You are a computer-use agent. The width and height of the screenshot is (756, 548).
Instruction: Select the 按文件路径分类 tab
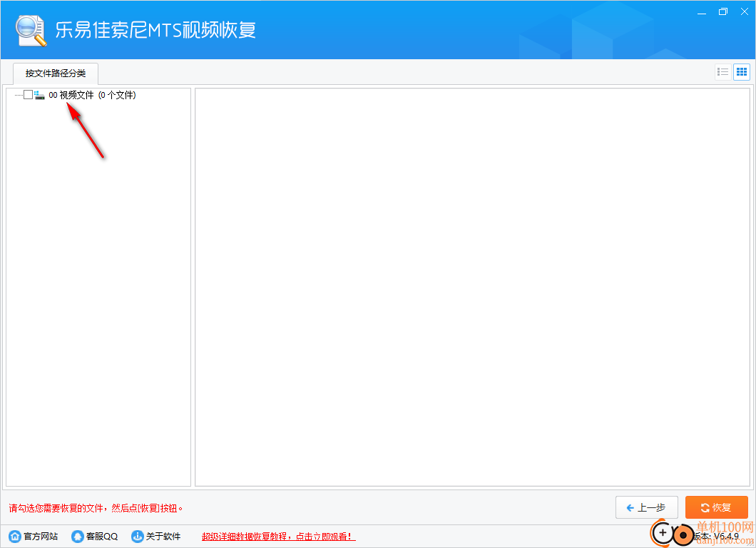[x=56, y=73]
